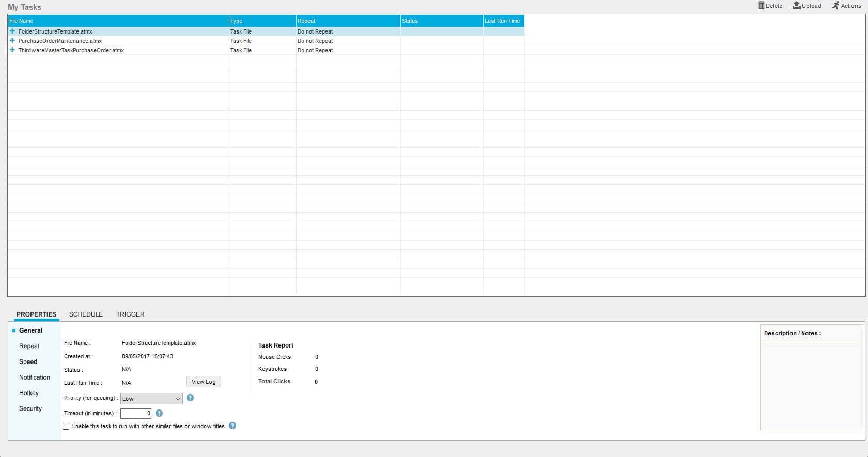Select the Speed properties section
Screen dimensions: 868x457
pyautogui.click(x=28, y=361)
